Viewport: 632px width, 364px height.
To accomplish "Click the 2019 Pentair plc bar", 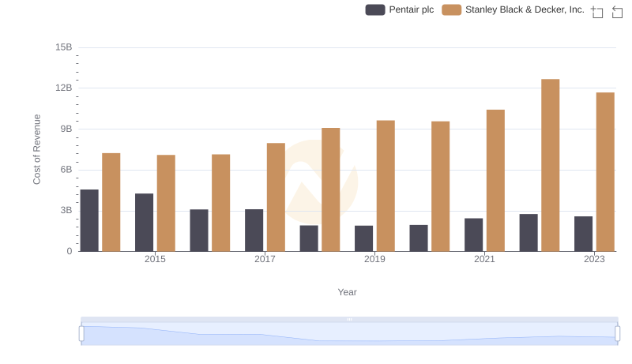I will pyautogui.click(x=363, y=238).
